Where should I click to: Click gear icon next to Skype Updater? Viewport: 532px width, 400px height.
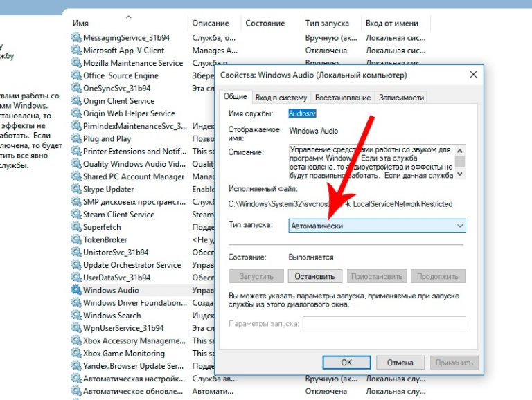click(76, 189)
